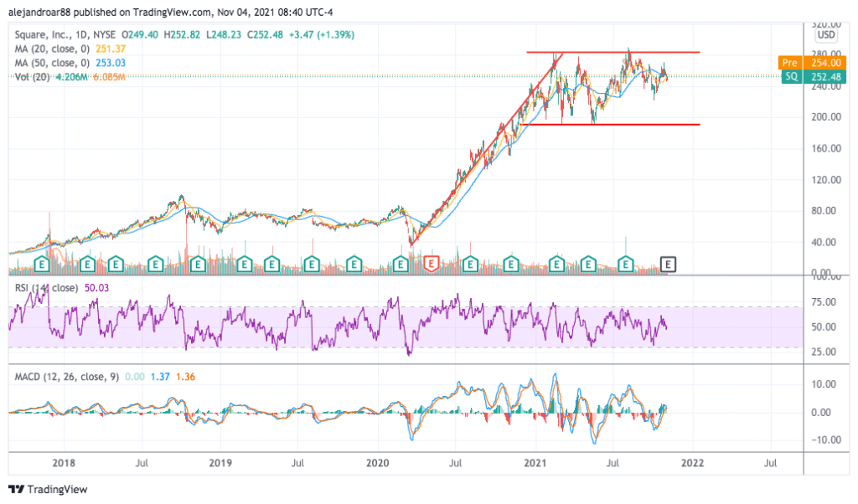The width and height of the screenshot is (858, 504).
Task: Click the 40.00 price axis label
Action: pyautogui.click(x=824, y=242)
